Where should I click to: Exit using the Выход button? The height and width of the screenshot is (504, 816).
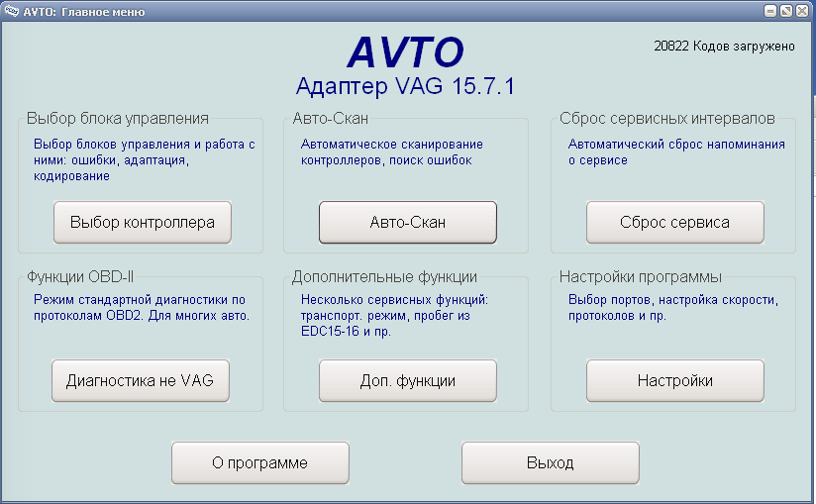tap(550, 462)
